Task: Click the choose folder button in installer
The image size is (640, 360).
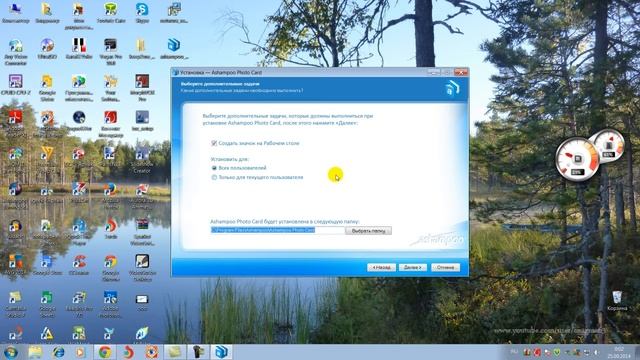Action: [368, 231]
